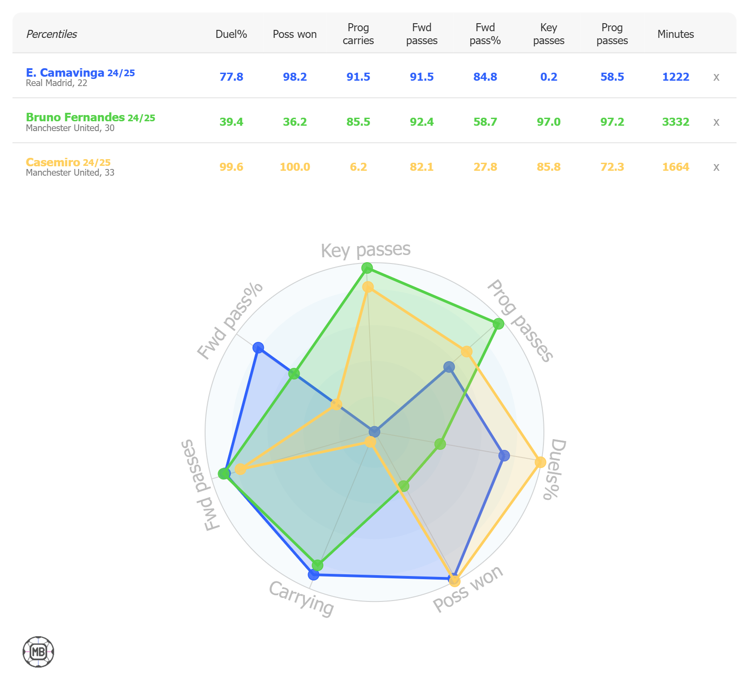Click Camavinga's Poss won value 98.2
749x700 pixels.
[x=295, y=77]
